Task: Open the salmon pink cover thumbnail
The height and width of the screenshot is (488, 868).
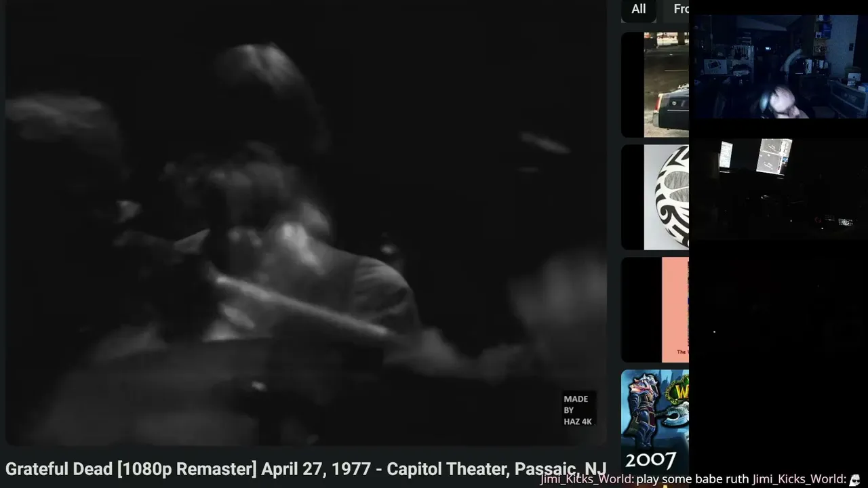Action: tap(655, 310)
